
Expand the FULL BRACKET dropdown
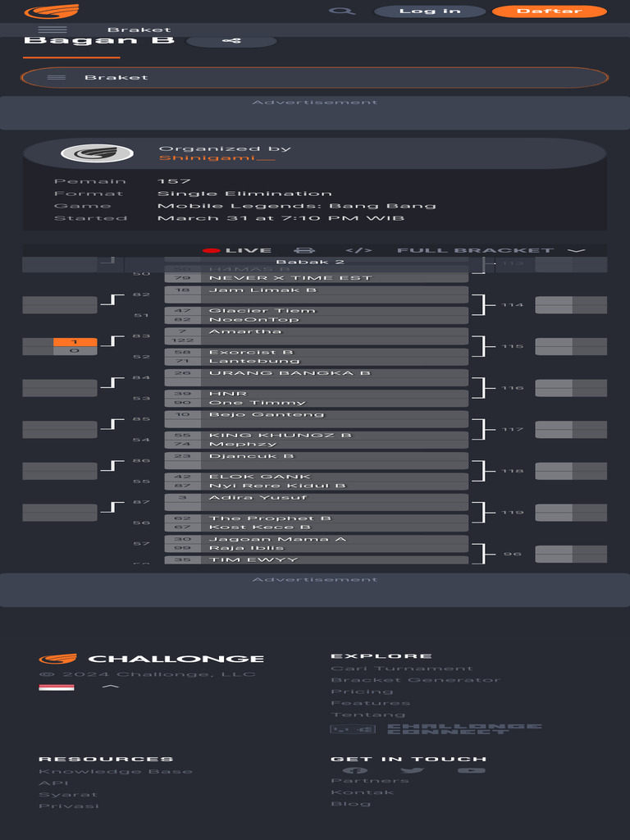491,251
